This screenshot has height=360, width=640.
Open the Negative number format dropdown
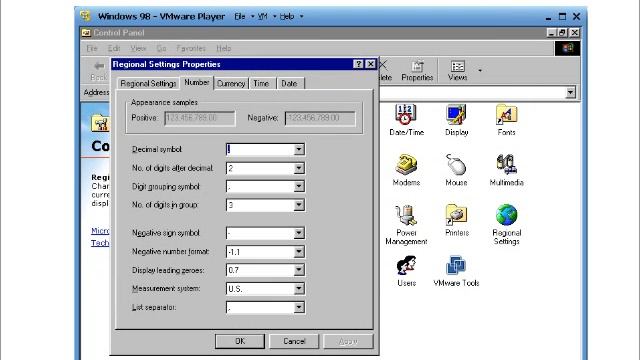click(x=299, y=252)
